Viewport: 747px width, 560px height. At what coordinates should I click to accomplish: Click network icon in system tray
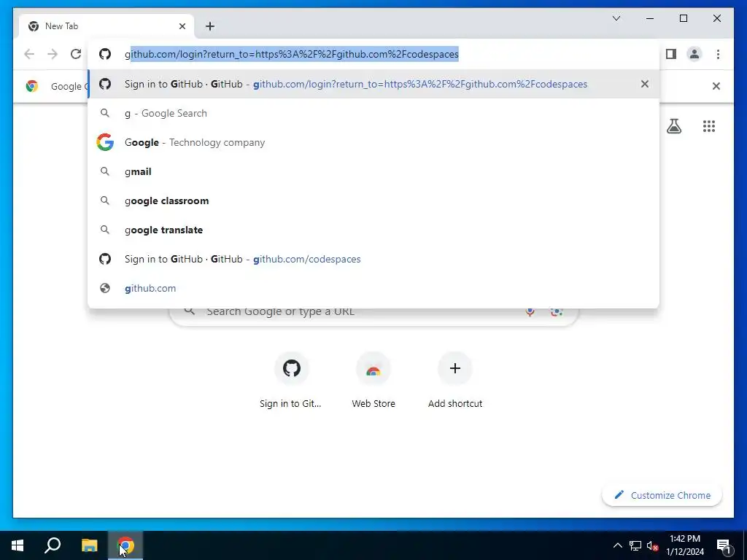click(x=635, y=545)
